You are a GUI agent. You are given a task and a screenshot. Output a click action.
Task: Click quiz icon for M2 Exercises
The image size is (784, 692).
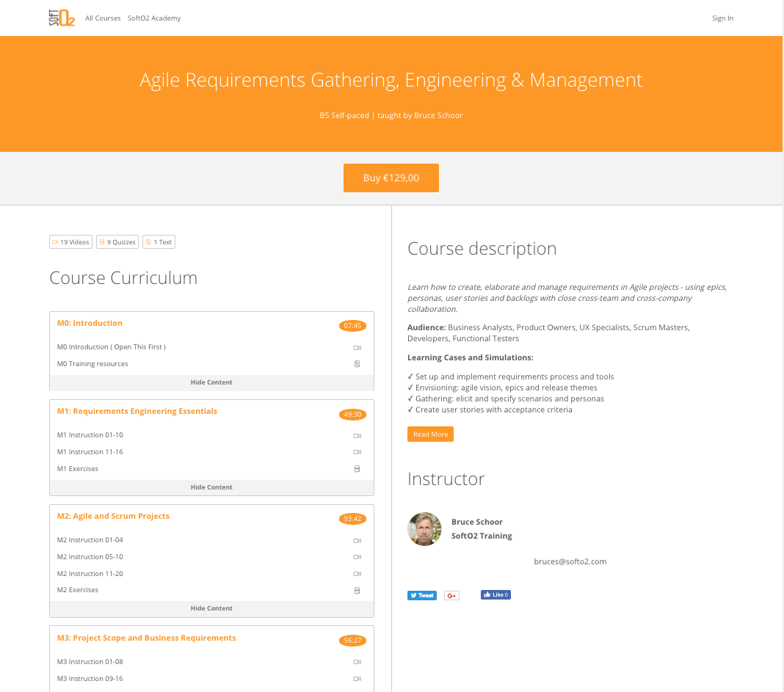pyautogui.click(x=357, y=591)
